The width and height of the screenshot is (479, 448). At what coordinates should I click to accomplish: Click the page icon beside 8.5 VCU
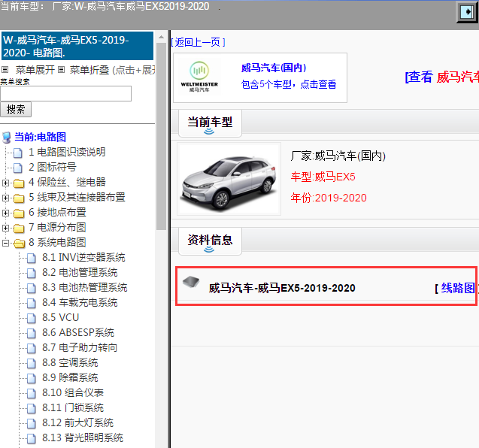click(31, 318)
